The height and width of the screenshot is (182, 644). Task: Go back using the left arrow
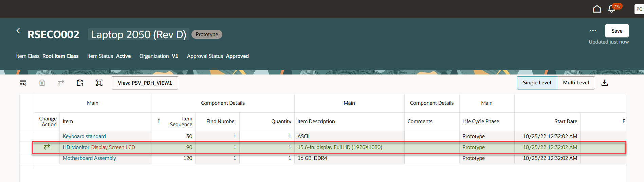click(x=18, y=31)
